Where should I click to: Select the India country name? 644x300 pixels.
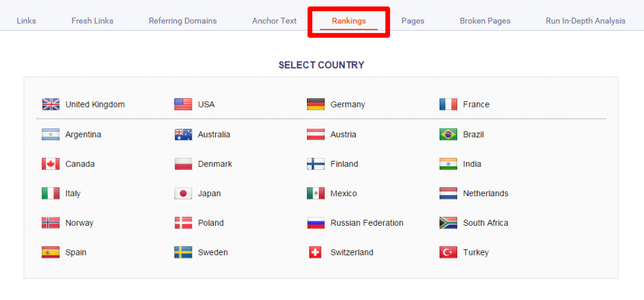click(472, 164)
